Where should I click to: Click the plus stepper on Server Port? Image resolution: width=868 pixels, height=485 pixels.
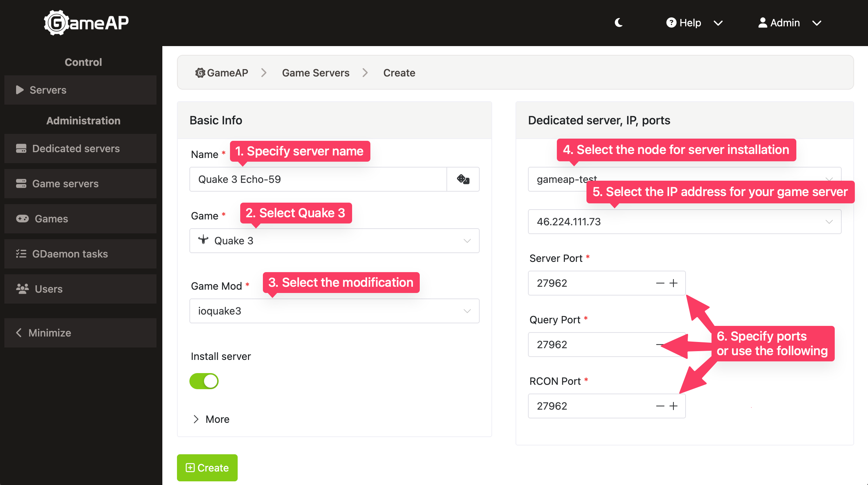tap(673, 283)
